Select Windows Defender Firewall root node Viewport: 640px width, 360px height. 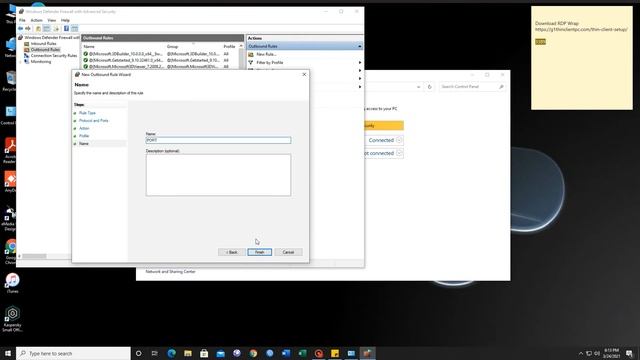pyautogui.click(x=51, y=37)
